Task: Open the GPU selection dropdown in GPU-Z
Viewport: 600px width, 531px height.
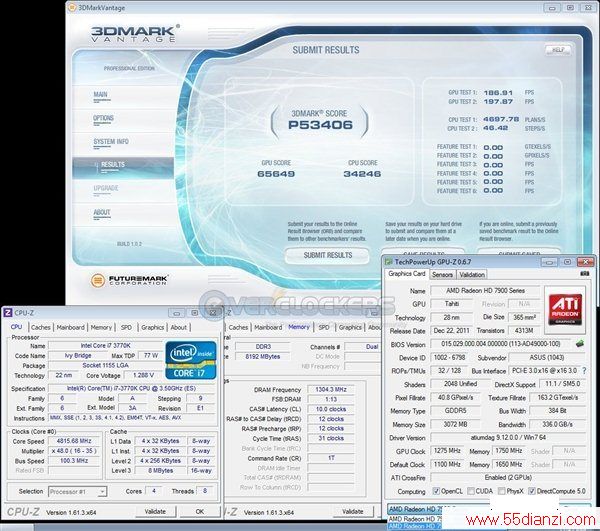Action: tap(489, 509)
